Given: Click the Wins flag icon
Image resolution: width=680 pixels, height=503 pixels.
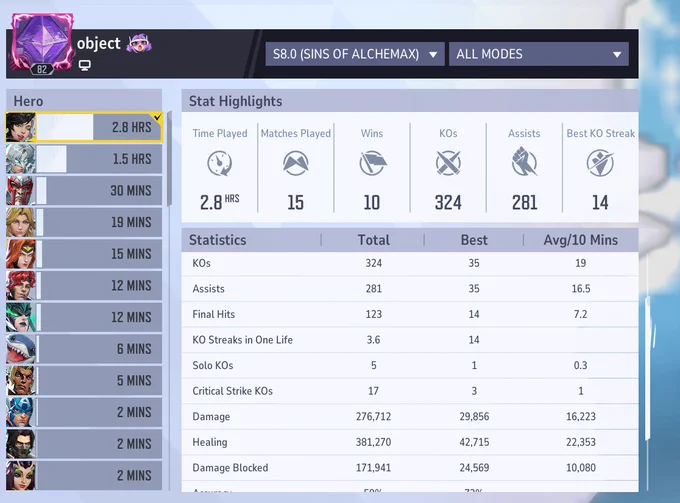Looking at the screenshot, I should point(373,163).
